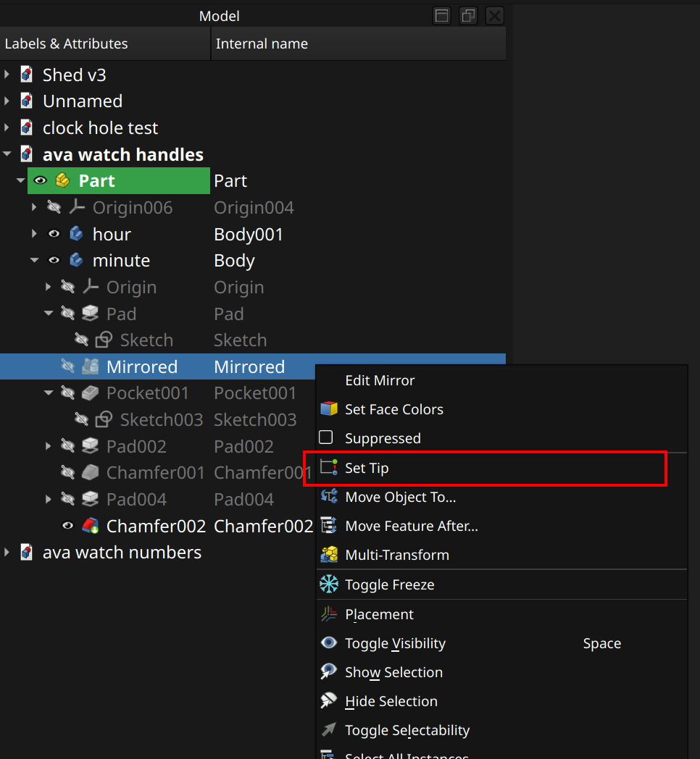This screenshot has height=759, width=700.
Task: Click the Origin004 internal name cell
Action: click(x=254, y=208)
